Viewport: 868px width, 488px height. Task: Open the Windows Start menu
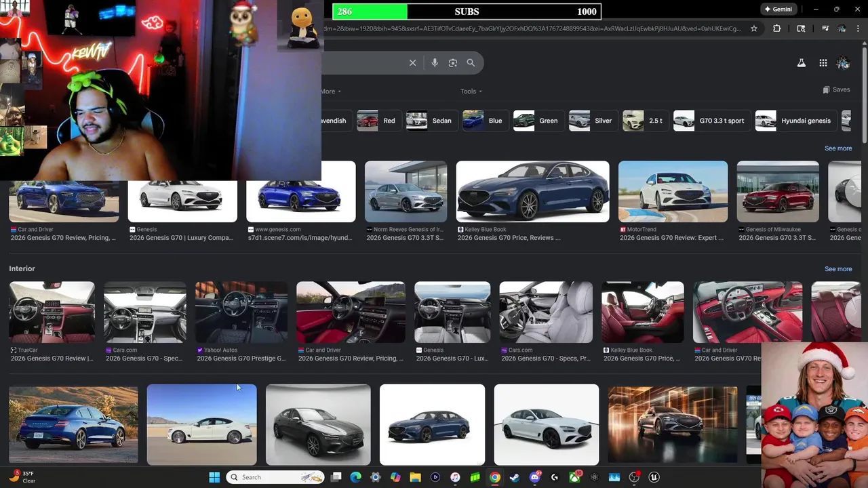pyautogui.click(x=214, y=477)
